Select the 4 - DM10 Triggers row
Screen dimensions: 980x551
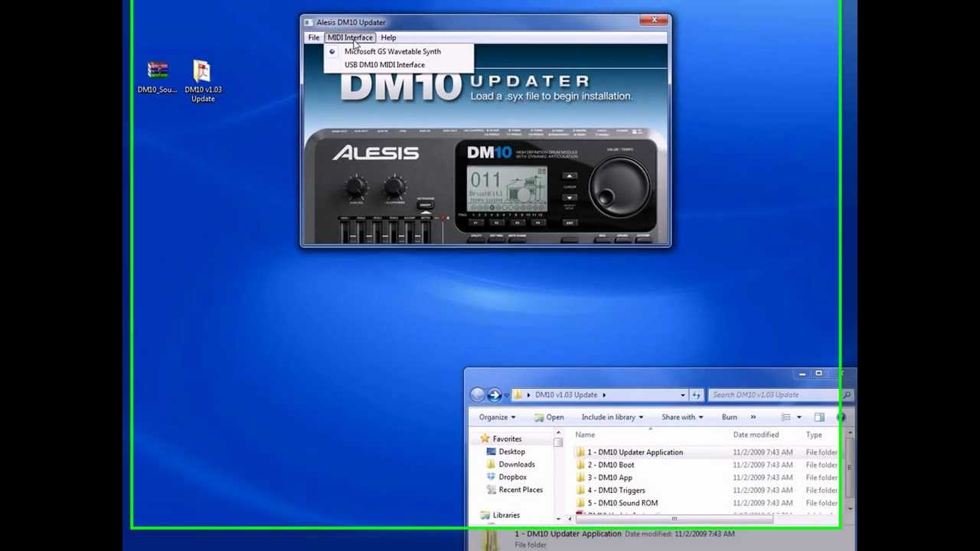point(707,491)
